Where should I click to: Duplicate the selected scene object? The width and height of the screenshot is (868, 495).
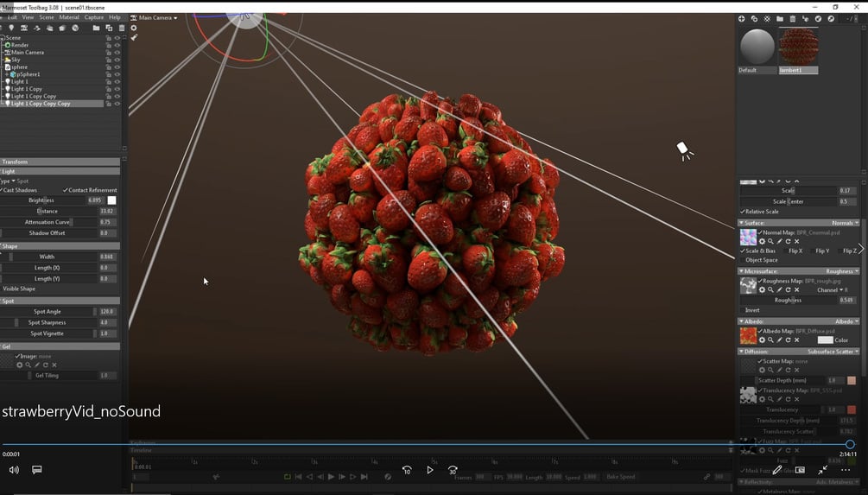point(109,28)
